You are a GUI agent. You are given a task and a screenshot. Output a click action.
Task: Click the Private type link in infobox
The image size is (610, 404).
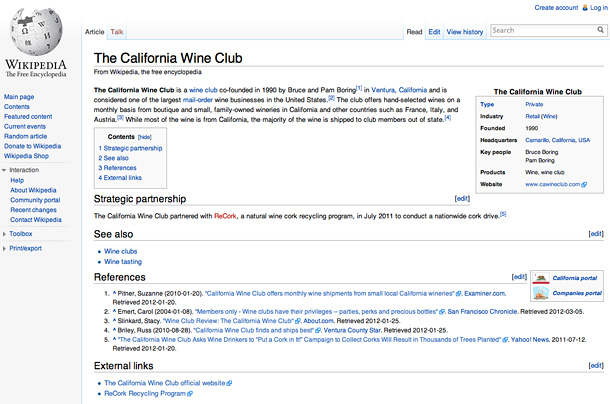[534, 105]
